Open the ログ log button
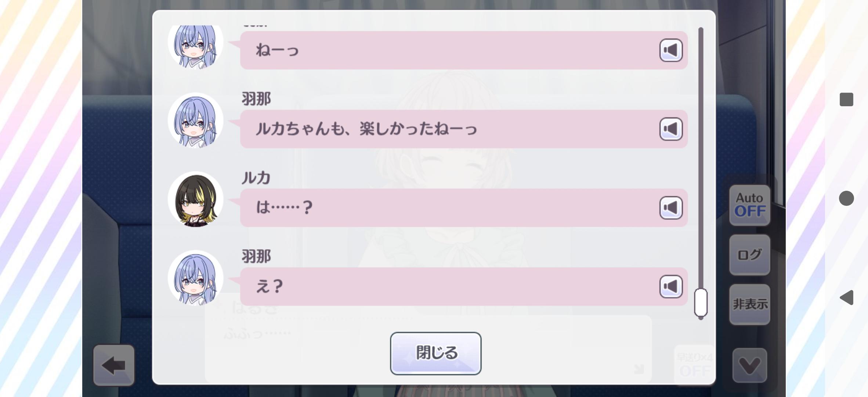 pyautogui.click(x=749, y=255)
